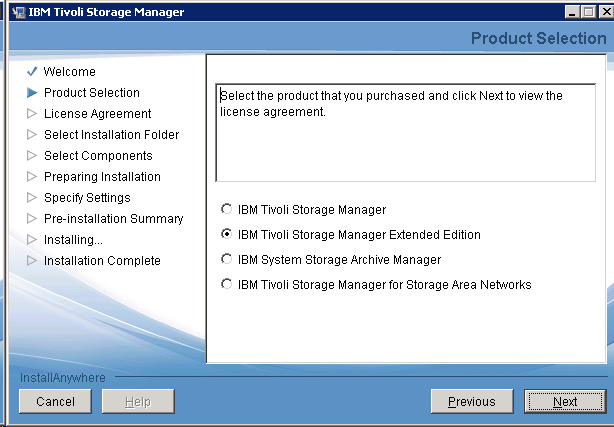Click the triangle next to Specify Settings
This screenshot has width=614, height=427.
[x=32, y=198]
